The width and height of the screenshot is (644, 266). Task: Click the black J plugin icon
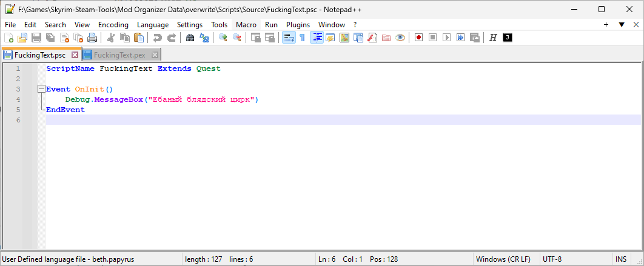coord(508,38)
